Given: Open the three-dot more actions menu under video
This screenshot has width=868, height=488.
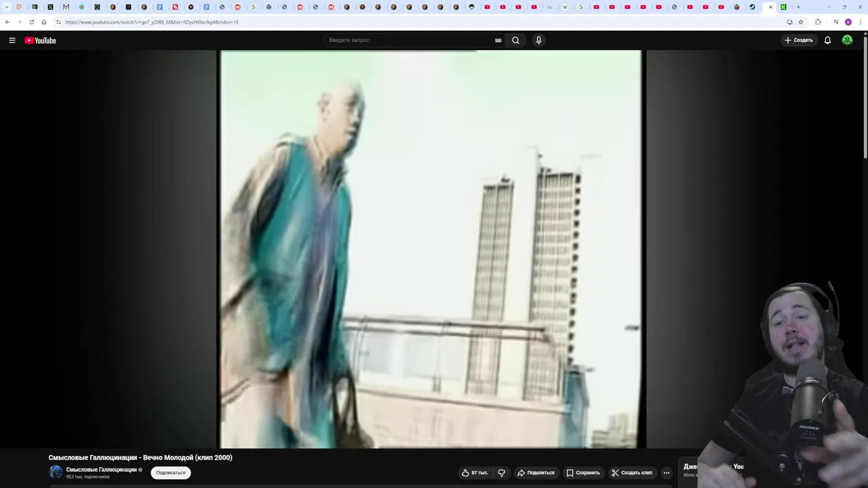Looking at the screenshot, I should tap(667, 472).
